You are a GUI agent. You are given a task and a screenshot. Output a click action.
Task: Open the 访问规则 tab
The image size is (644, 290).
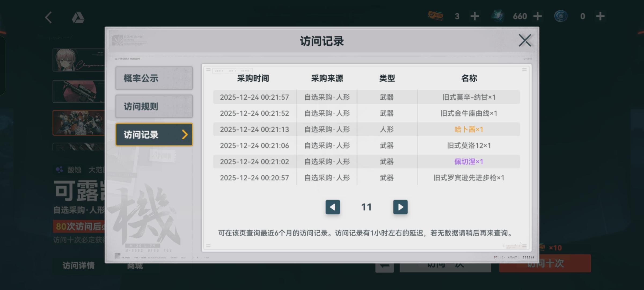point(154,106)
